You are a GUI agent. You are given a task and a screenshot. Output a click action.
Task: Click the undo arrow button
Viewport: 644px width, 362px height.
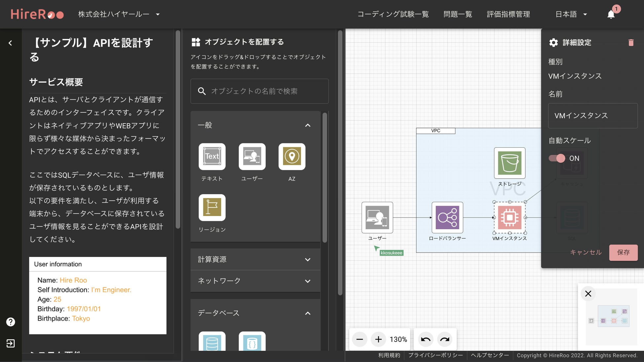[426, 339]
